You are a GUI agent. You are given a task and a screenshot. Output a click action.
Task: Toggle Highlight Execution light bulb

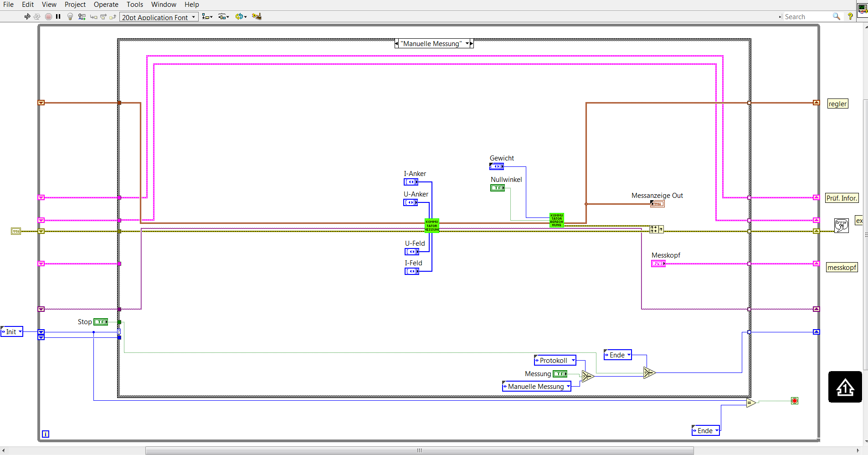click(70, 16)
